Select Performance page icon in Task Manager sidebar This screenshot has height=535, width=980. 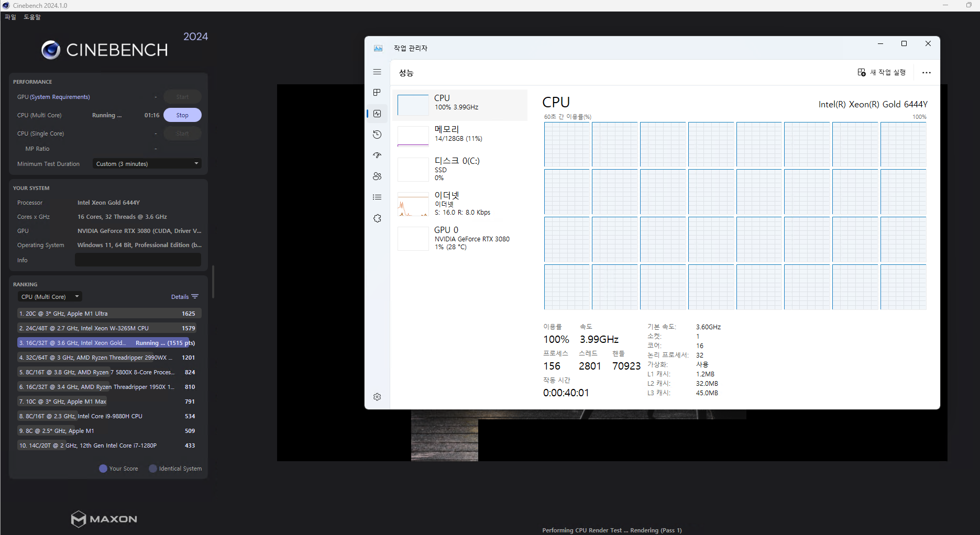[x=377, y=114]
